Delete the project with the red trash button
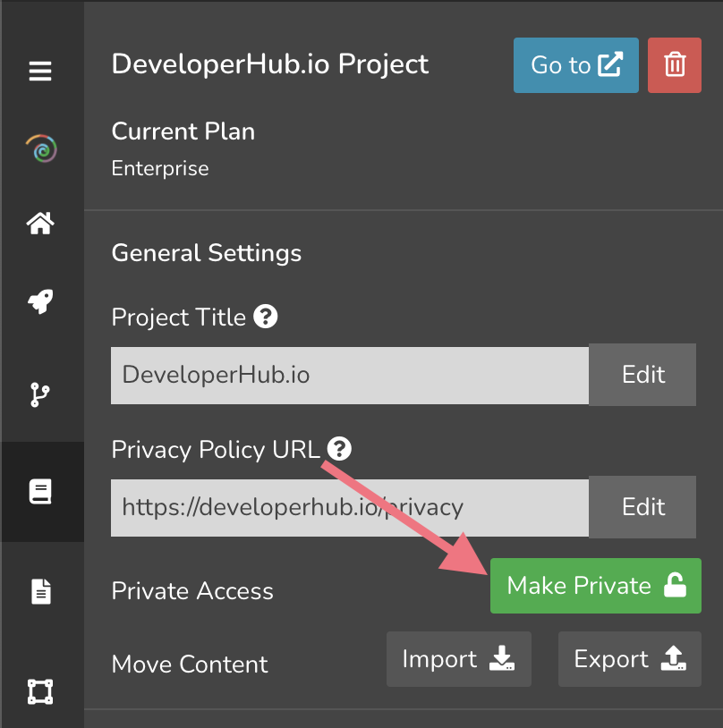This screenshot has width=723, height=728. (674, 65)
